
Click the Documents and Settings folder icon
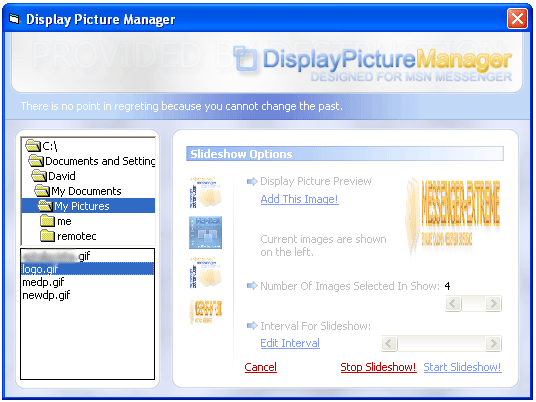click(x=36, y=161)
